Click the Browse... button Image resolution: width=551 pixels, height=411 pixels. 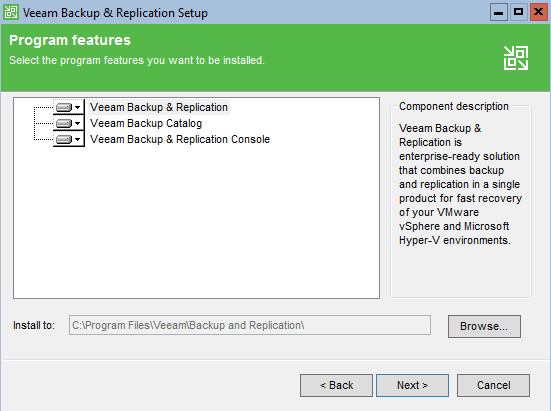[484, 326]
